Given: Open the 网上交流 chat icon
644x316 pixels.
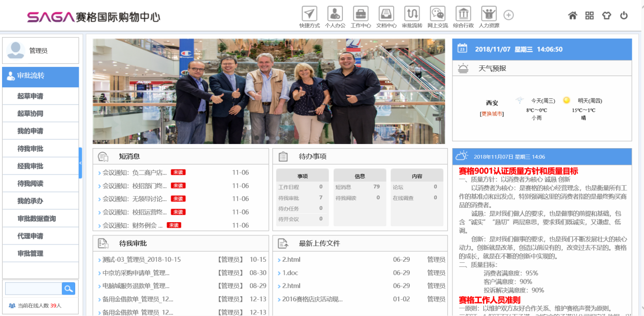Looking at the screenshot, I should (437, 14).
